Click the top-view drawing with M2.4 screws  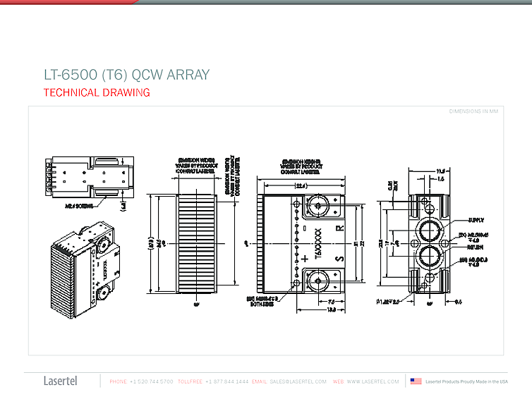click(x=88, y=178)
